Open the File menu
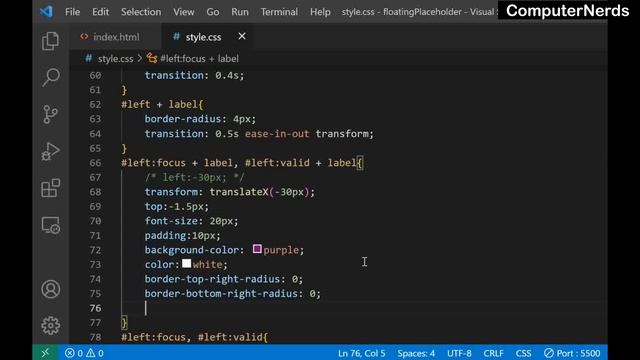This screenshot has height=360, width=640. pos(72,12)
